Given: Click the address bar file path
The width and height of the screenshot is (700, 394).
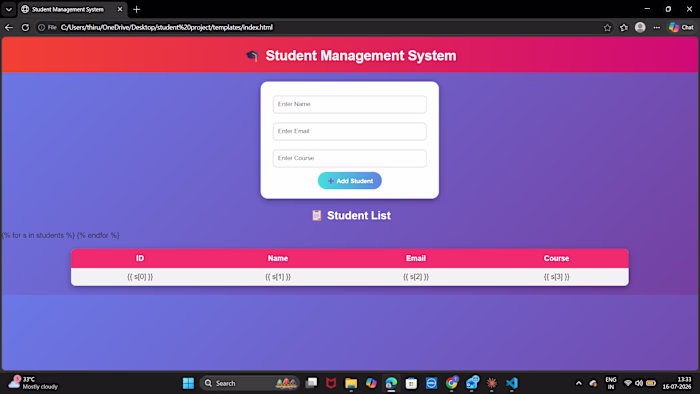Looking at the screenshot, I should click(x=167, y=28).
